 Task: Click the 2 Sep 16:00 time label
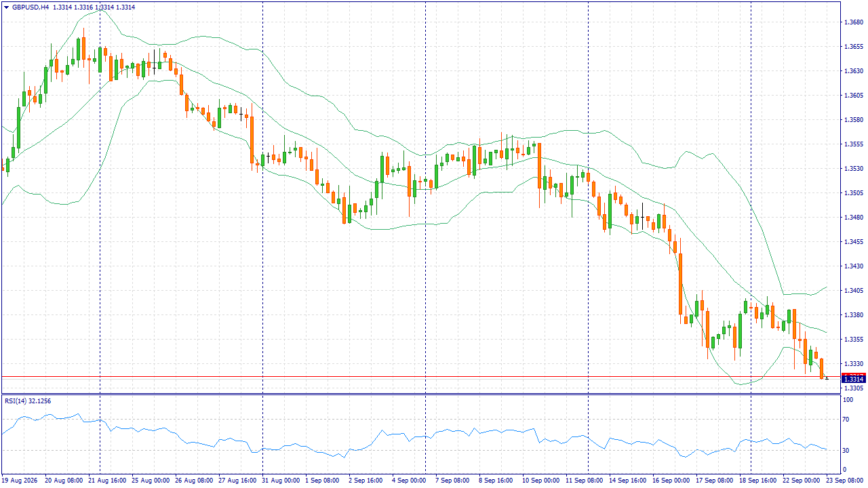(x=367, y=480)
